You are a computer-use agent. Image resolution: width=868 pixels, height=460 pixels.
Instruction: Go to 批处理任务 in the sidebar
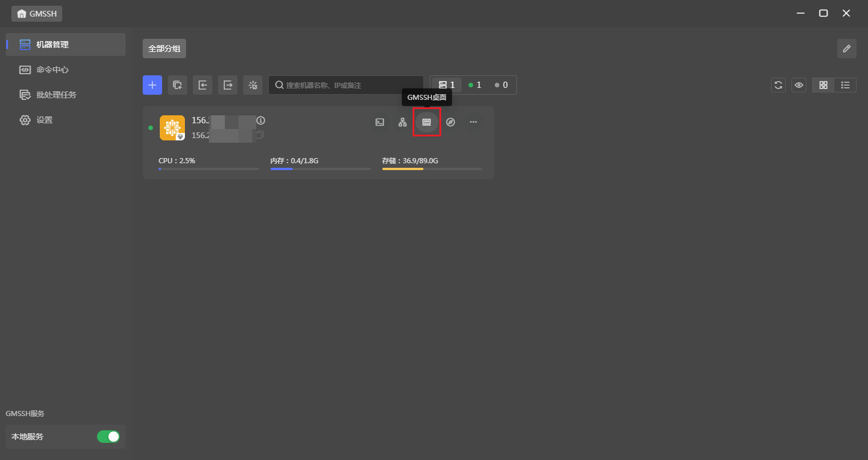pyautogui.click(x=56, y=95)
